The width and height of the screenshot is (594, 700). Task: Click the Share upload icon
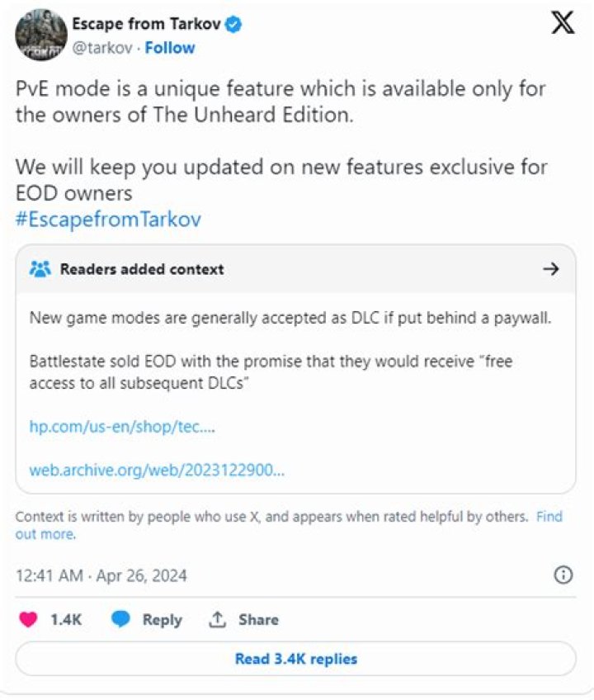(x=218, y=619)
